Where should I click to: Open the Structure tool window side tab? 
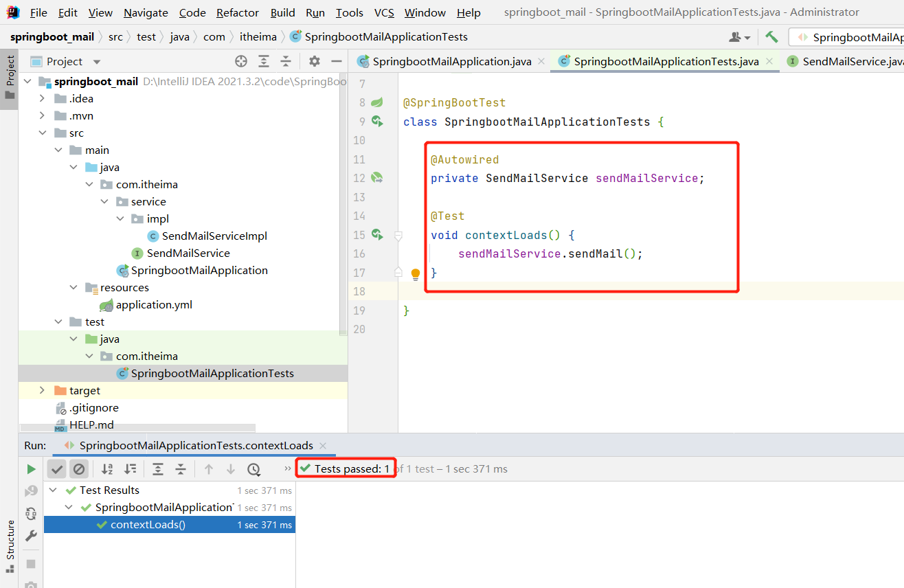pyautogui.click(x=10, y=547)
